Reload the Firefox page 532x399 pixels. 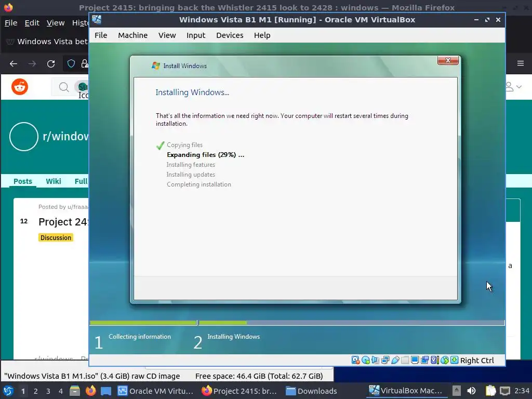[x=51, y=63]
